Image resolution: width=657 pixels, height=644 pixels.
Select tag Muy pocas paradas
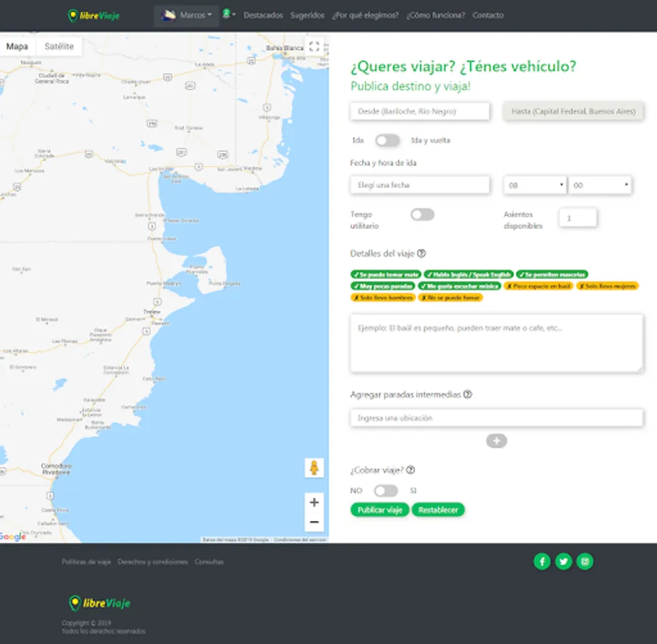383,286
